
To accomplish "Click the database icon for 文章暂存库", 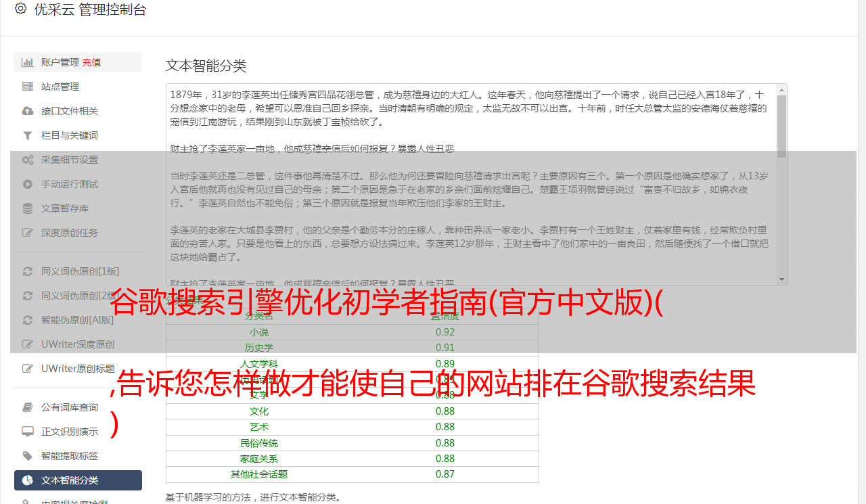I will point(28,208).
